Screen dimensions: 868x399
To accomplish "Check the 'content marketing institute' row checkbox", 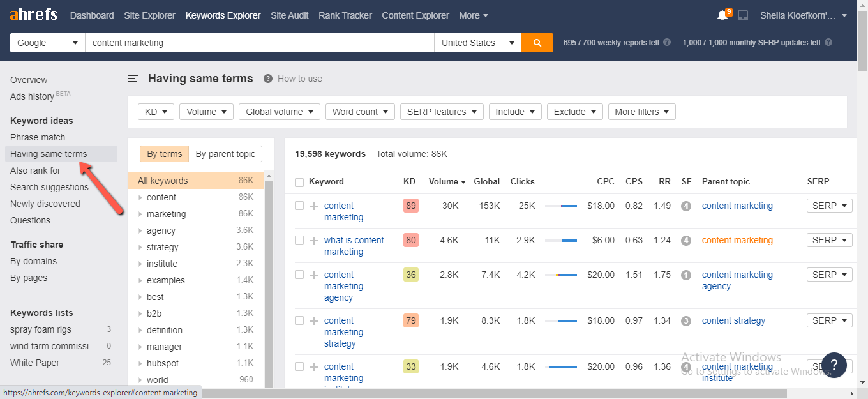I will 299,366.
